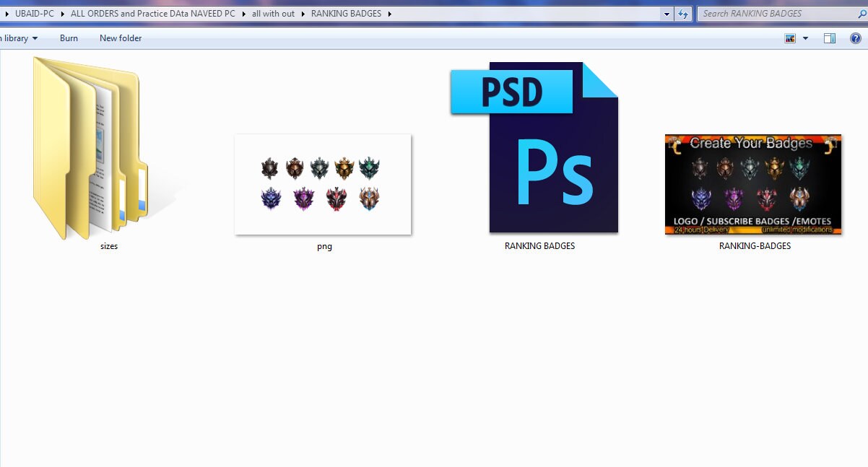Click the 'RANKING BADGES' PSD file name
868x467 pixels.
539,246
